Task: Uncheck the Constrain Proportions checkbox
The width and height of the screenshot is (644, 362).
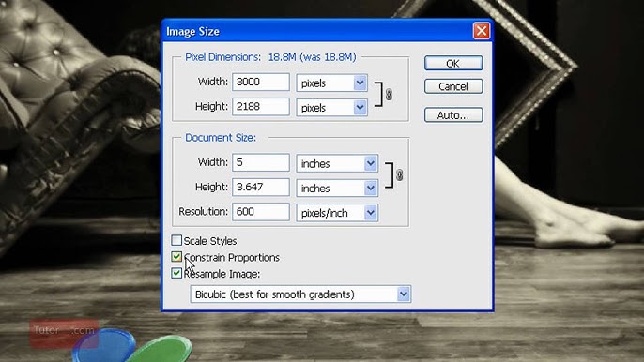Action: pyautogui.click(x=176, y=257)
